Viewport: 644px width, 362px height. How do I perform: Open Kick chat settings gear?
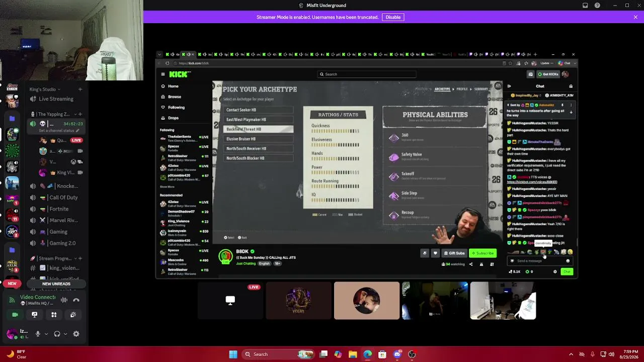(x=555, y=272)
